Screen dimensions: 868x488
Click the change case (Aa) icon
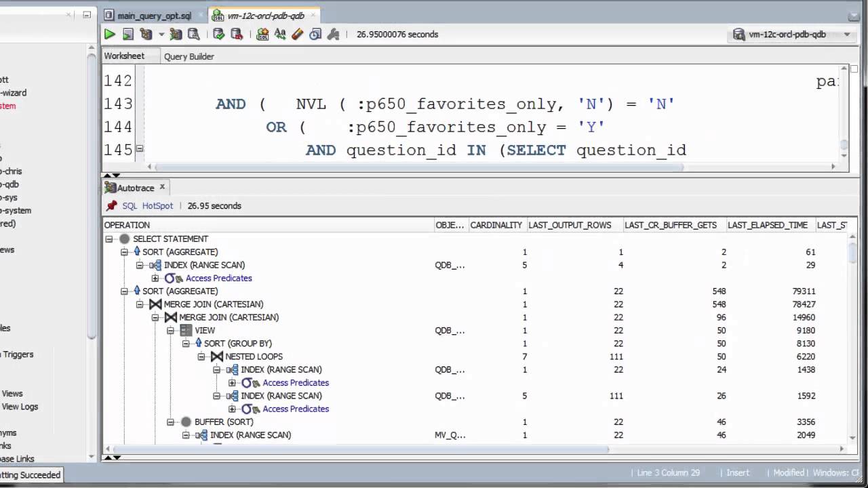point(280,34)
